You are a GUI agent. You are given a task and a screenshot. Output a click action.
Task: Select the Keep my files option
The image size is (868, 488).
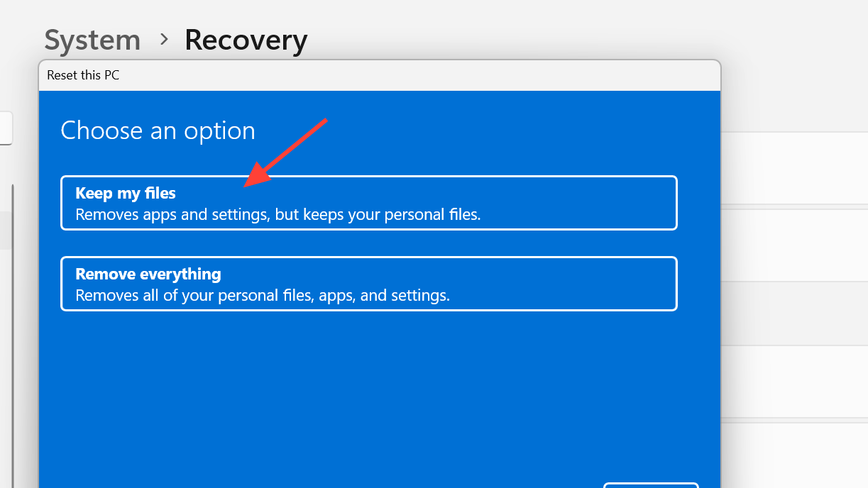[369, 203]
